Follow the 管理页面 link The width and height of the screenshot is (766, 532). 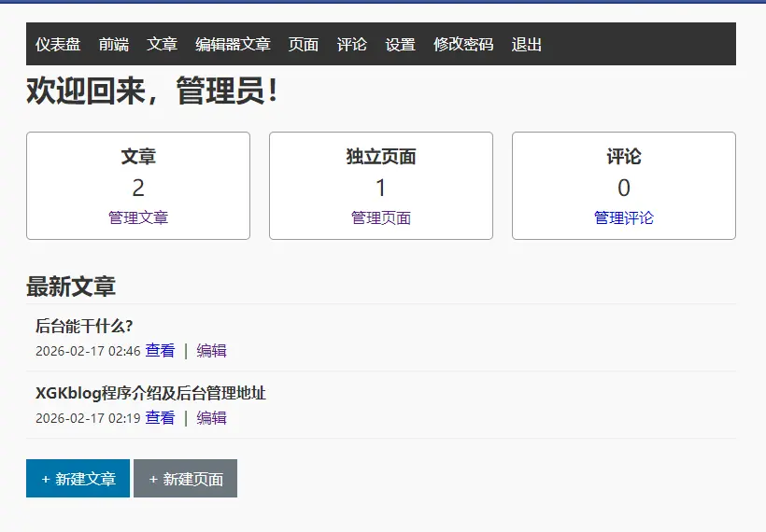pos(381,217)
